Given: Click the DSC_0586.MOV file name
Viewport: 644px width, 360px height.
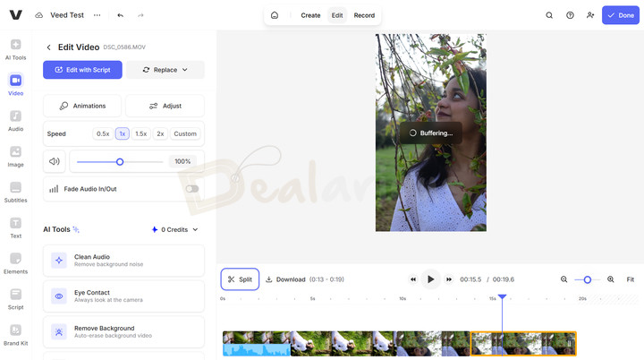Looking at the screenshot, I should tap(124, 47).
